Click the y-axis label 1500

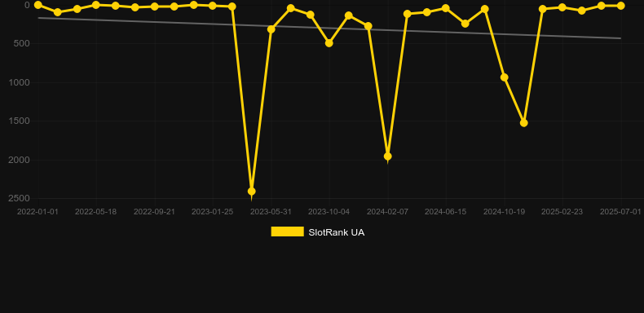pos(20,121)
